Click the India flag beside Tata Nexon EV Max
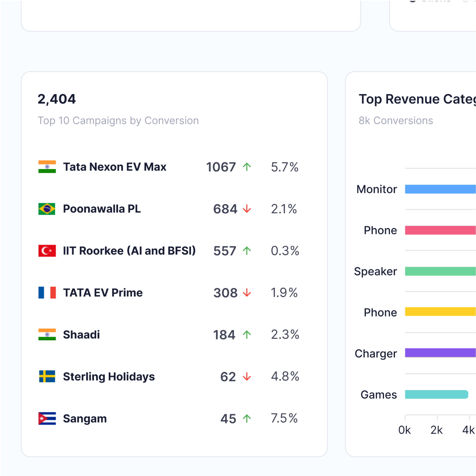 tap(47, 167)
